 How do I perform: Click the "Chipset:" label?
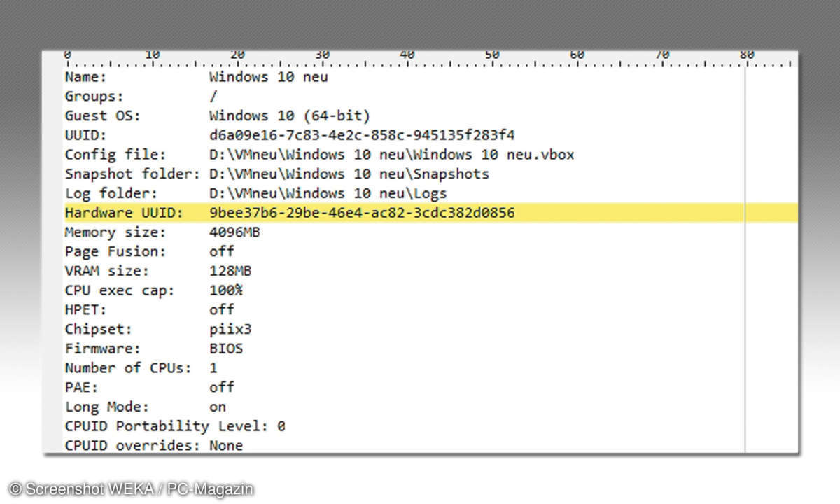pyautogui.click(x=99, y=329)
